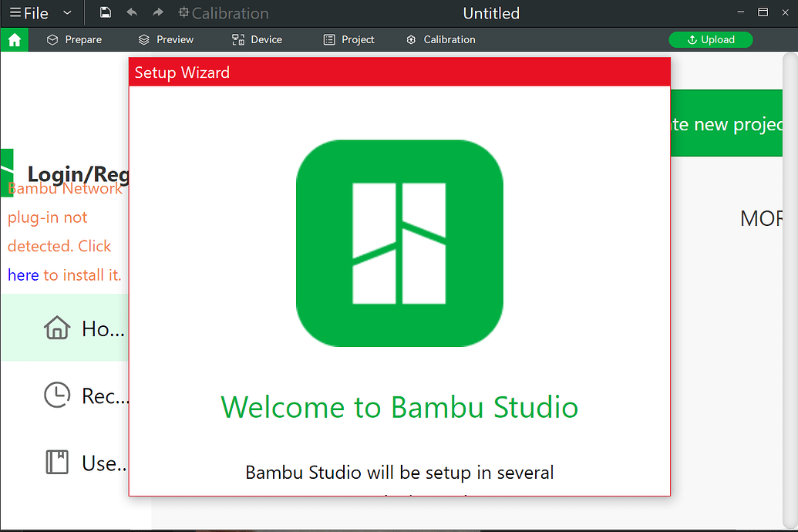Viewport: 798px width, 532px height.
Task: Click the create new project button
Action: 726,123
